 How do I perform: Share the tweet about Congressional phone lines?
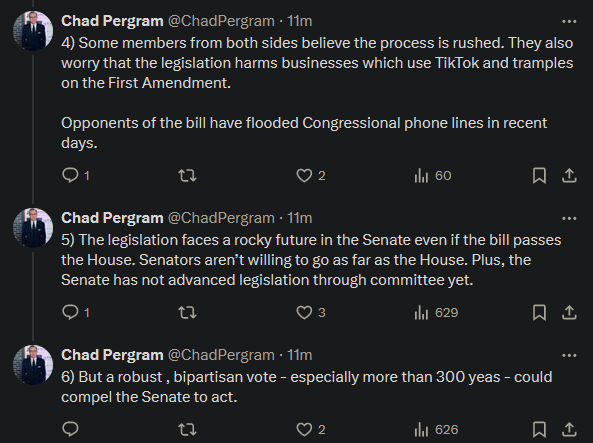point(569,176)
